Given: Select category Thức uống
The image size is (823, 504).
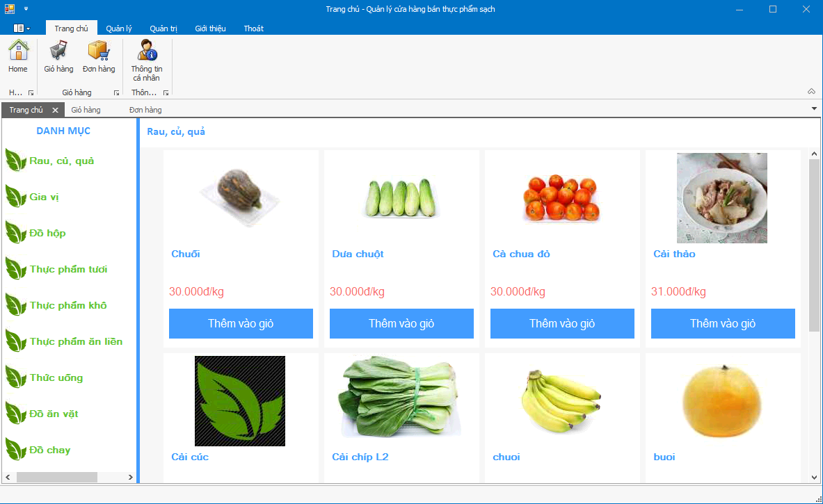Looking at the screenshot, I should click(x=56, y=378).
